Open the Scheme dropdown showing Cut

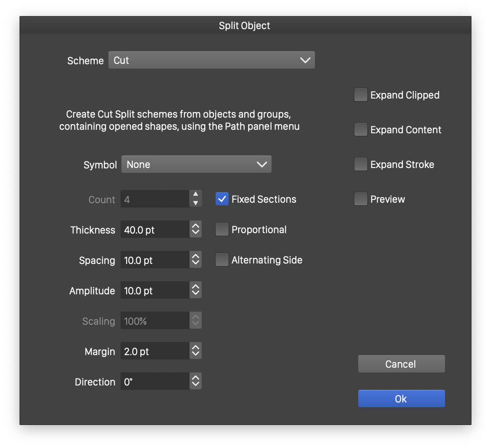(x=211, y=60)
